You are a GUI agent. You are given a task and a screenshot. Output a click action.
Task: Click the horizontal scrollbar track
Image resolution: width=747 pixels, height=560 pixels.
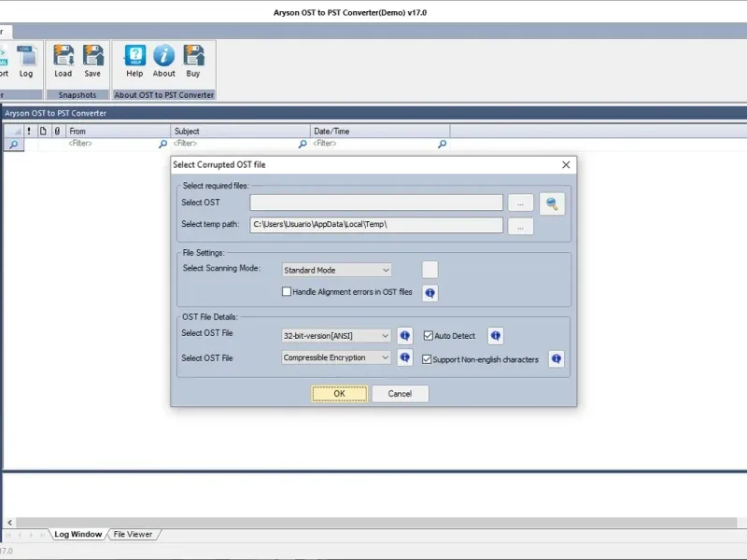pos(376,523)
